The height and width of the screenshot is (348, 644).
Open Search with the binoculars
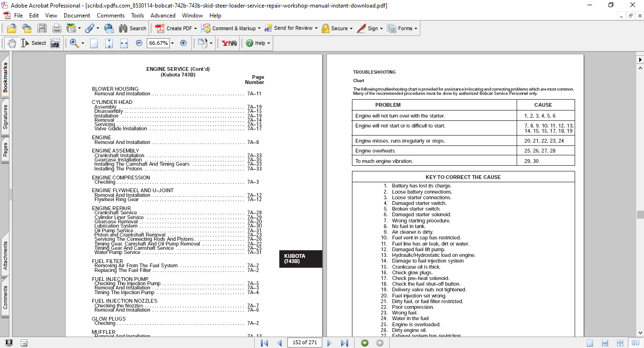(133, 28)
